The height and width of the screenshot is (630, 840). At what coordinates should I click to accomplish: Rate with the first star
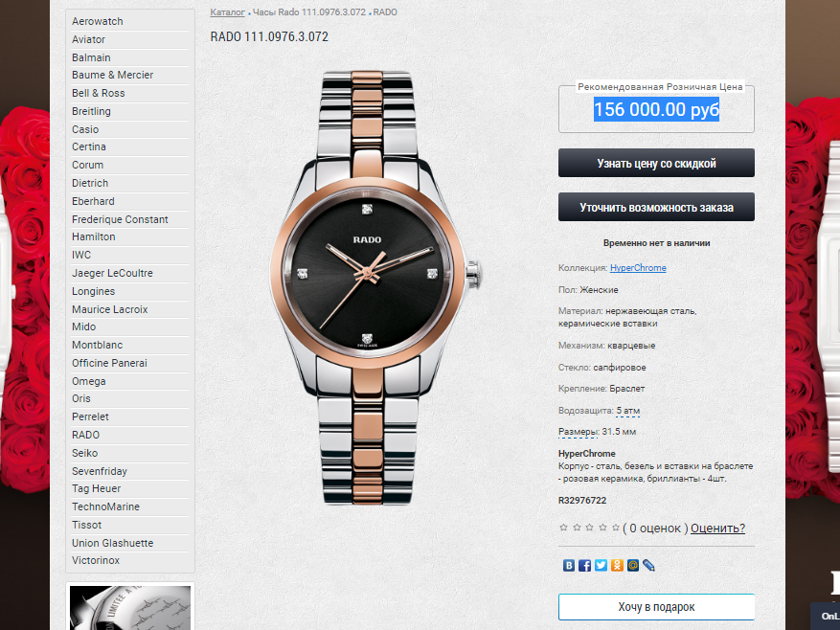[563, 528]
